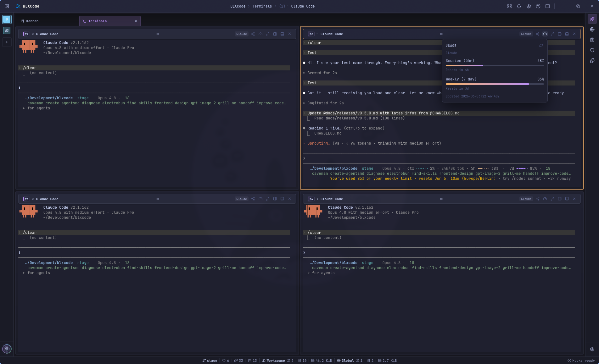Close terminal #3 pane
This screenshot has height=364, width=599.
click(290, 199)
